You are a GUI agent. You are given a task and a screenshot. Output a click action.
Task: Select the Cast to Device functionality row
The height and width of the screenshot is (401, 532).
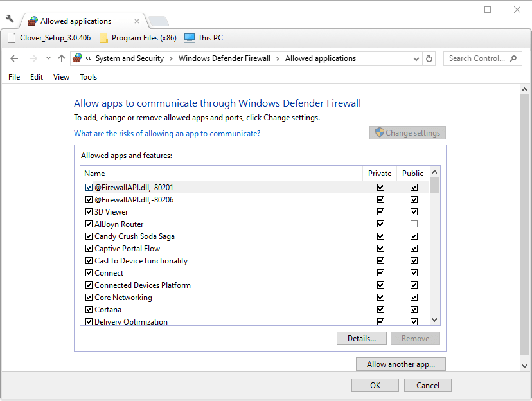pos(255,260)
